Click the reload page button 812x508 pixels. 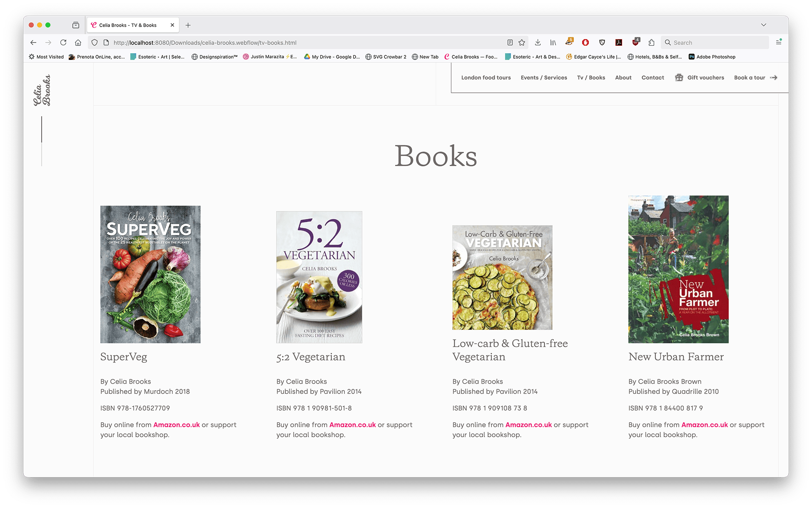(x=63, y=42)
